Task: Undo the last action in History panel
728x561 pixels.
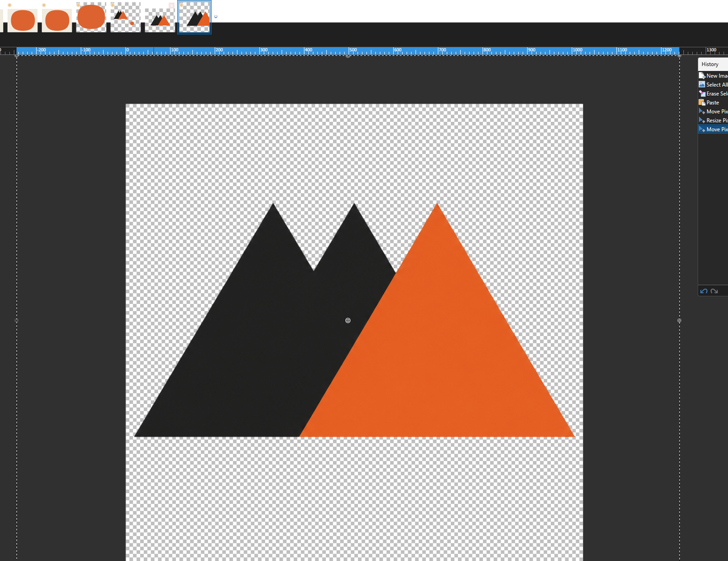Action: pyautogui.click(x=704, y=291)
